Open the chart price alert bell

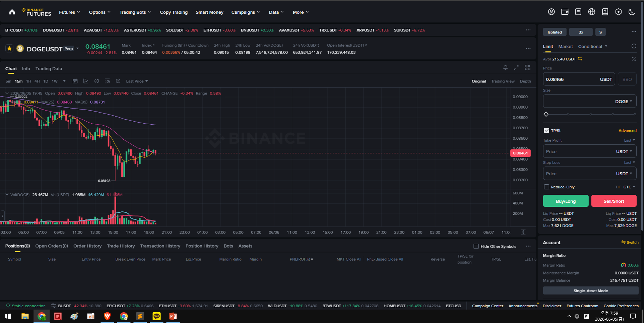click(x=505, y=68)
